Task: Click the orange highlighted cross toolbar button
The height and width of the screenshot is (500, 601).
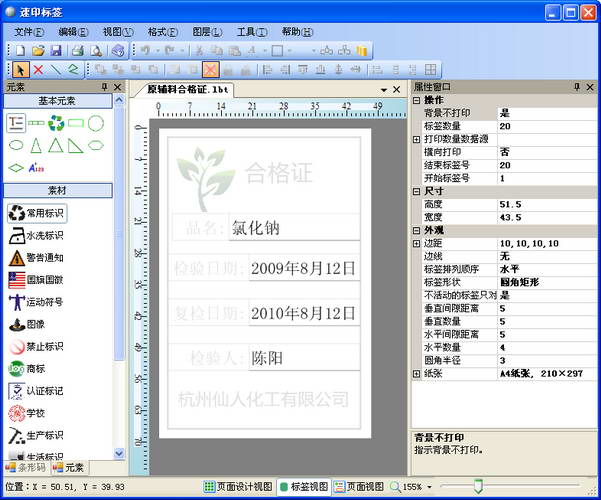Action: (x=210, y=70)
